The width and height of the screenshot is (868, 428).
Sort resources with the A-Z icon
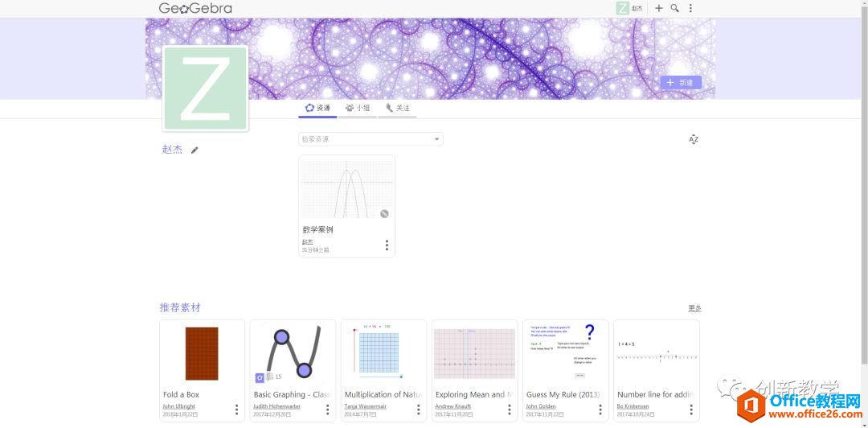[694, 139]
